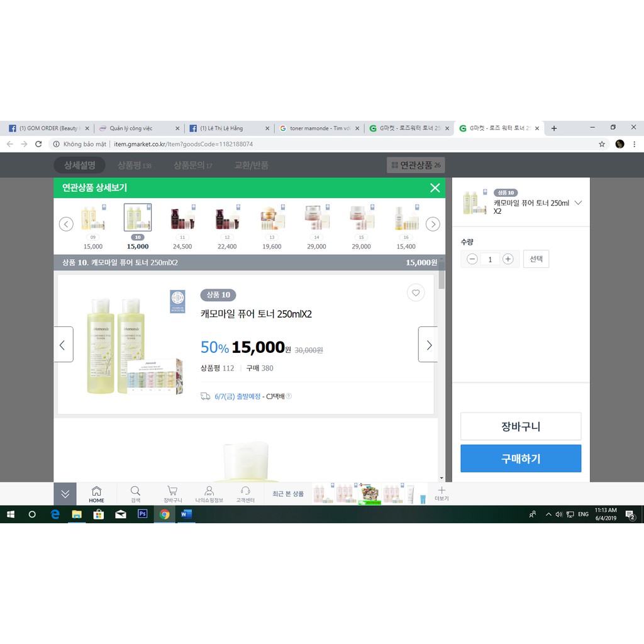Click the address bar URL
This screenshot has width=644, height=644.
[x=183, y=144]
